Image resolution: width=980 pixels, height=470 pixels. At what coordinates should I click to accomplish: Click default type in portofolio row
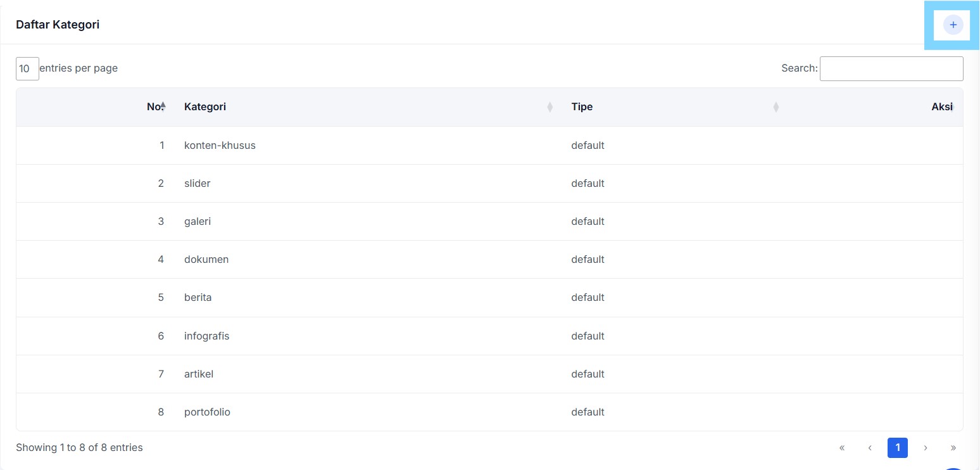pos(587,412)
